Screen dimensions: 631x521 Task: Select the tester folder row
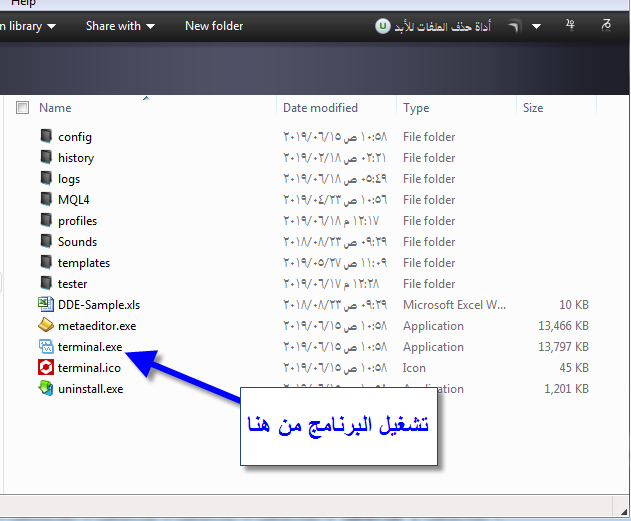coord(73,284)
